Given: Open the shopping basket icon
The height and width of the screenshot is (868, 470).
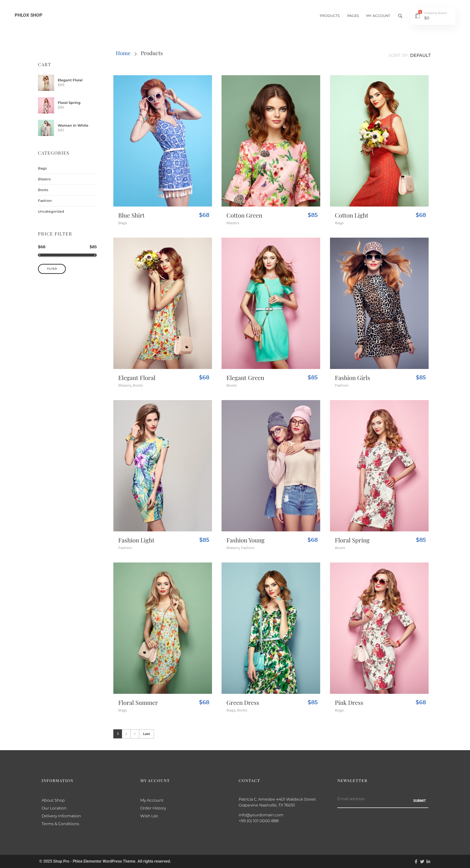Looking at the screenshot, I should click(417, 15).
